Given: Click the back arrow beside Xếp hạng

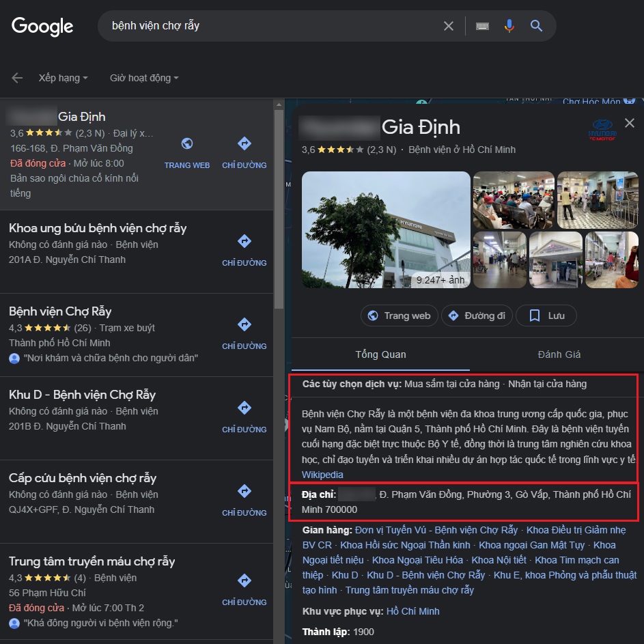Looking at the screenshot, I should pyautogui.click(x=17, y=78).
